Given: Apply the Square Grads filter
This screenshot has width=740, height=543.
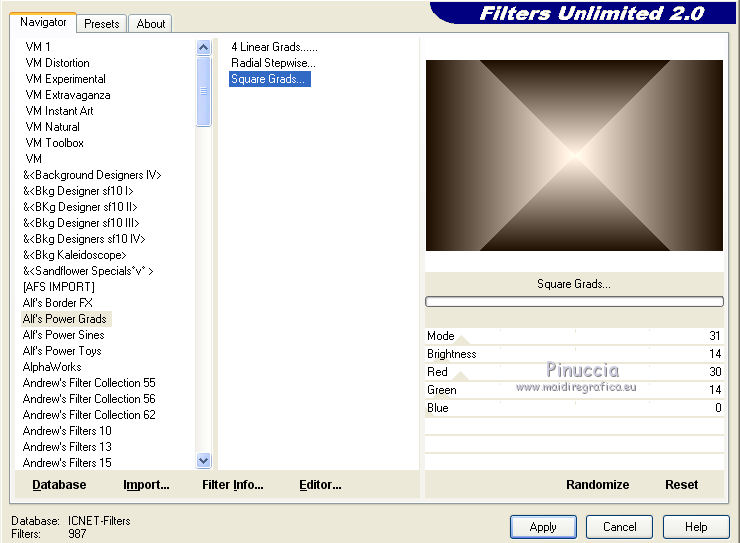Looking at the screenshot, I should [x=543, y=527].
